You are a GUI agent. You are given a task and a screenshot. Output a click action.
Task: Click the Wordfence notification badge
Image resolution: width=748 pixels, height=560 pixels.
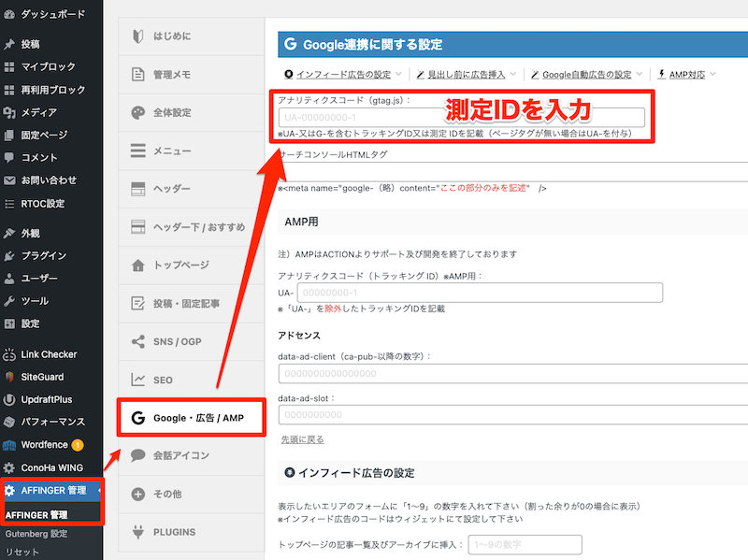[x=78, y=445]
